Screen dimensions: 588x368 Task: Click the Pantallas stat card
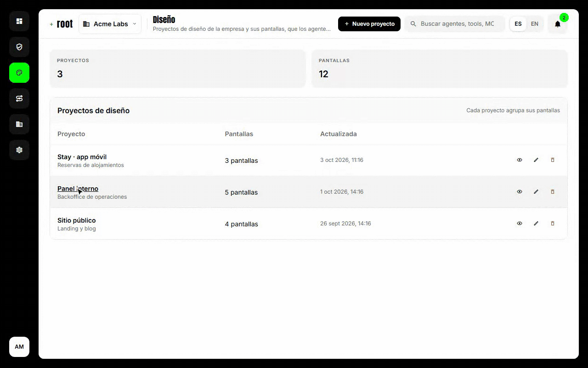point(440,69)
